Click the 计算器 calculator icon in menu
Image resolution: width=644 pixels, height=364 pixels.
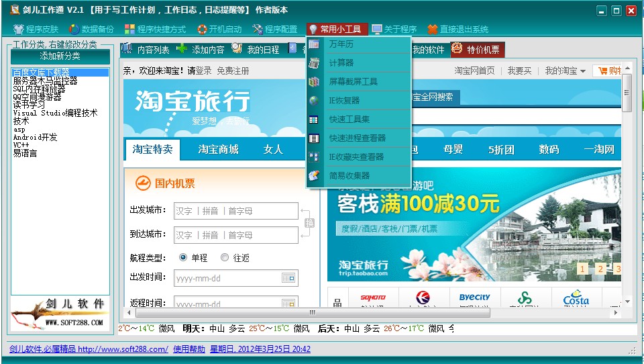coord(314,63)
